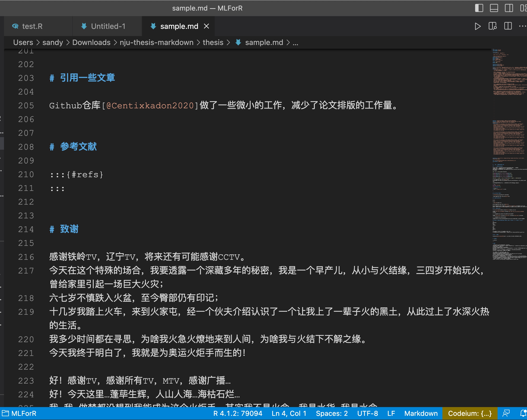Click the Run play icon in the editor toolbar
Screen dimensions: 527x420
click(477, 26)
